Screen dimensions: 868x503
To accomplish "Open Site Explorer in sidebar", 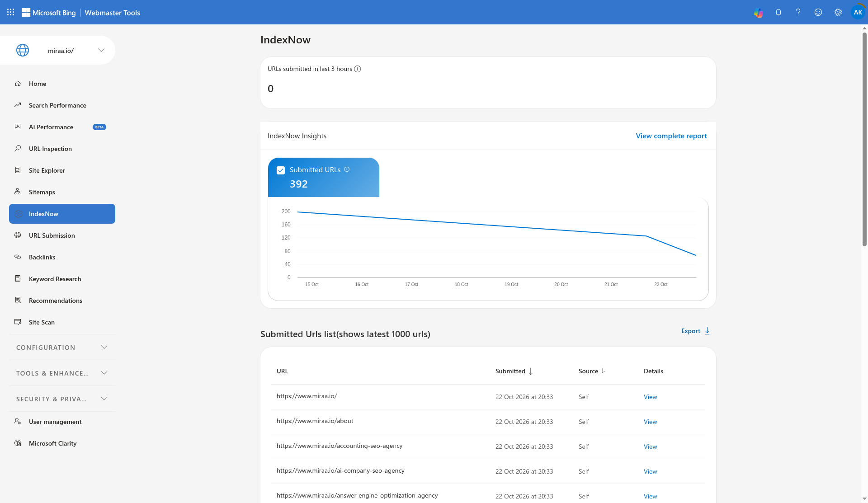I will [62, 170].
